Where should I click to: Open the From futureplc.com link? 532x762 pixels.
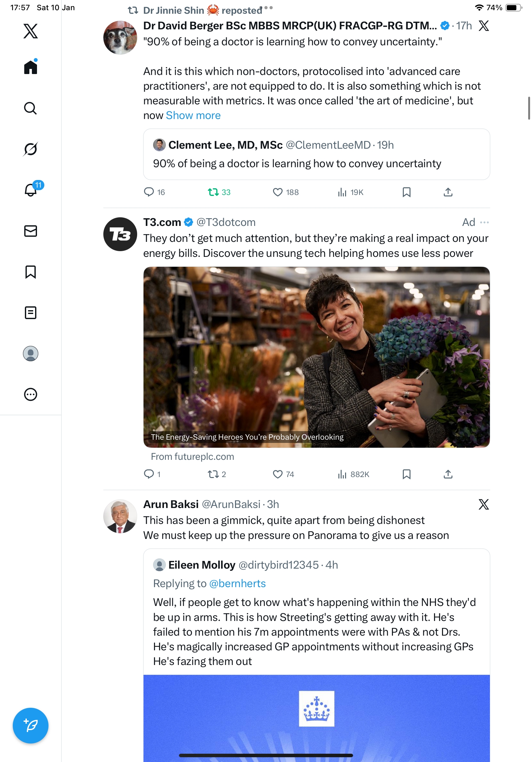point(192,457)
